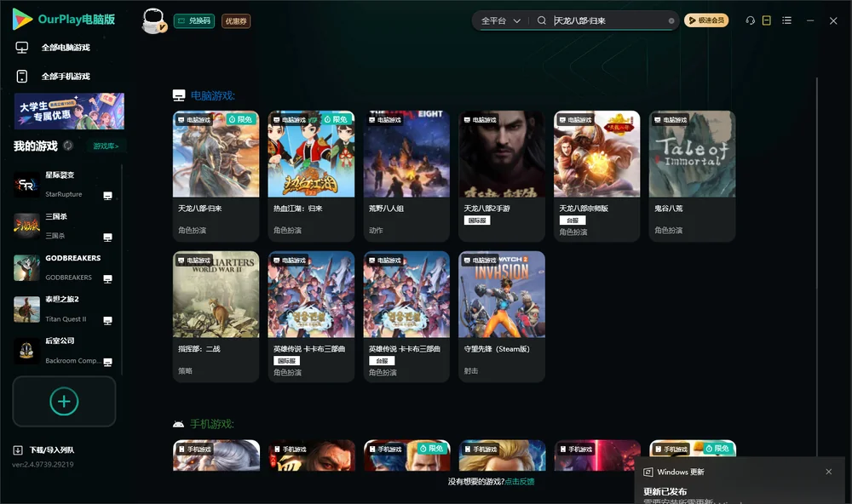Click 限免 badge on 天龙八部-归来 card
The height and width of the screenshot is (504, 852).
click(241, 119)
